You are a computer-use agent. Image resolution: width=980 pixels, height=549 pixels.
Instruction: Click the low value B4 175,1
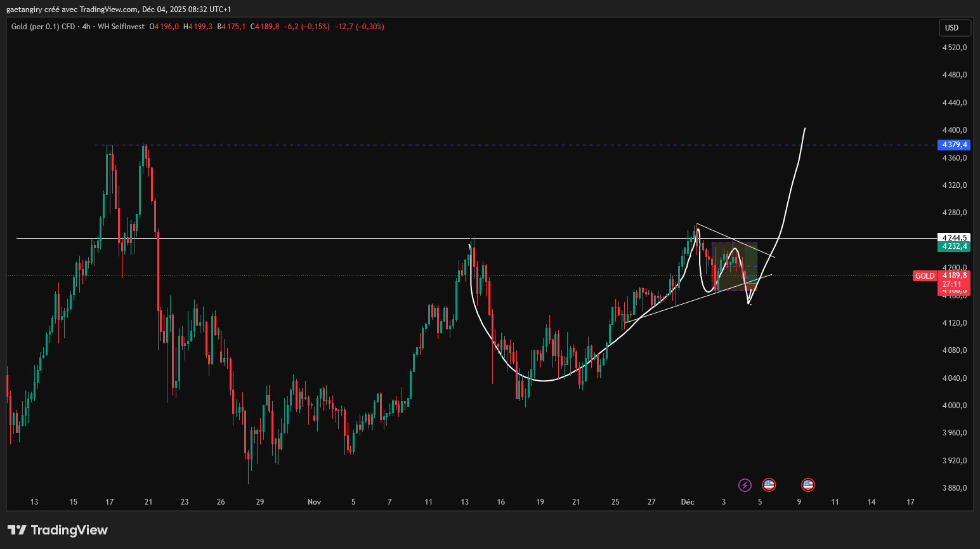tap(232, 27)
